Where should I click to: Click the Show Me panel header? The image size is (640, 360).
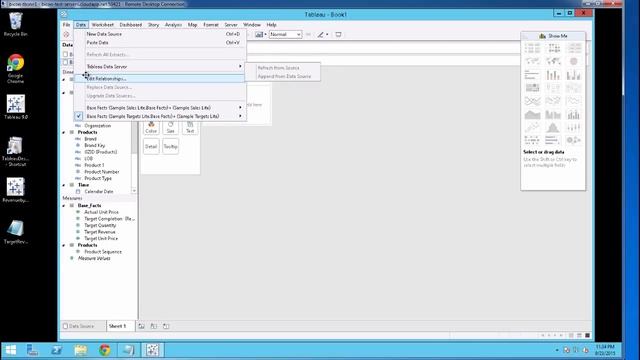pos(553,36)
